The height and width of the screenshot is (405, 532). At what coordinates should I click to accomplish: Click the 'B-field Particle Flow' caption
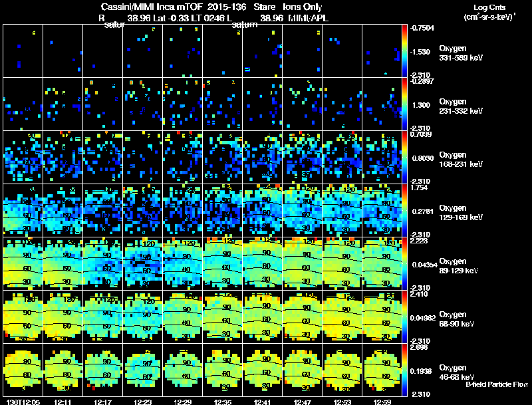click(x=497, y=384)
